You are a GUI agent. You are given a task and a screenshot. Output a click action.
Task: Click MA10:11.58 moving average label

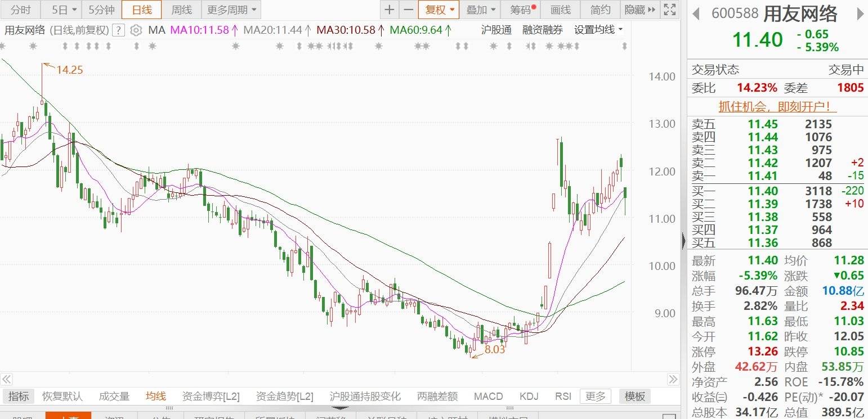[x=203, y=30]
